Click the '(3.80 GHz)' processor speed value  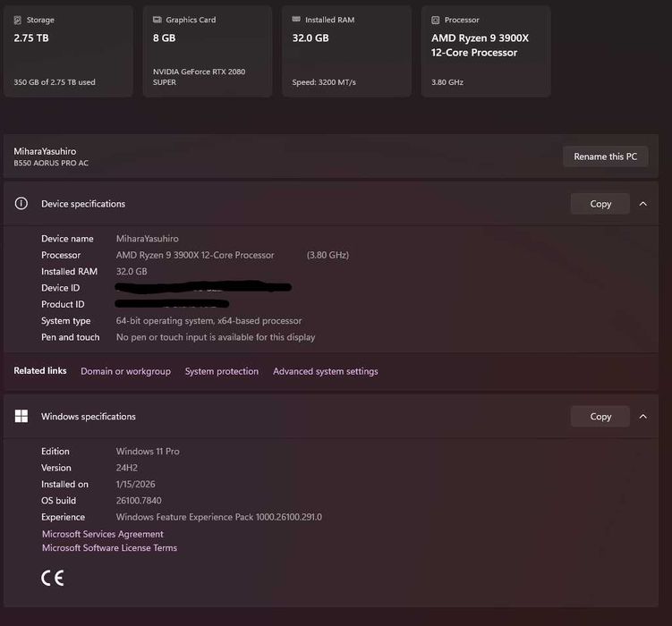[x=327, y=255]
